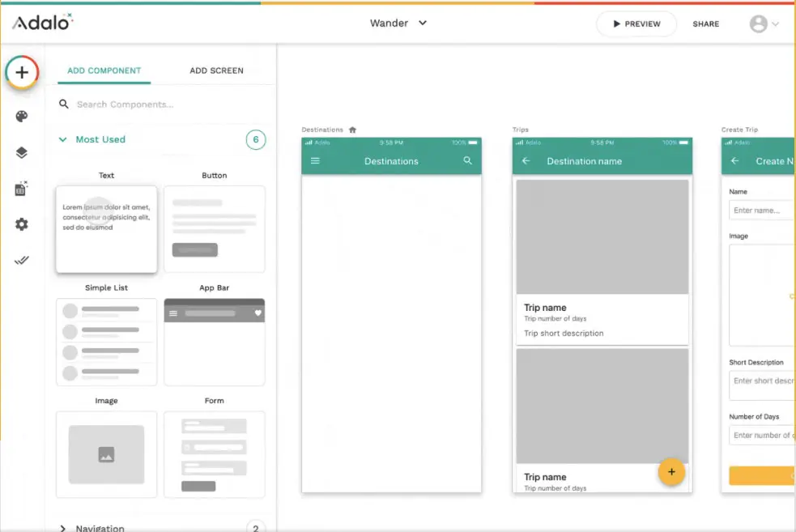Click search icon in Destinations app bar
796x532 pixels.
tap(467, 161)
